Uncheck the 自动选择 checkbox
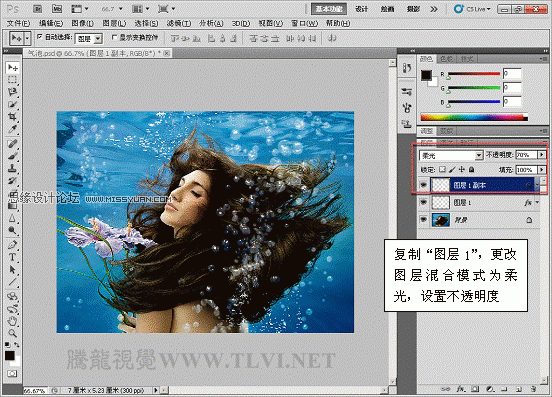Screen dimensions: 552x397 tap(39, 37)
